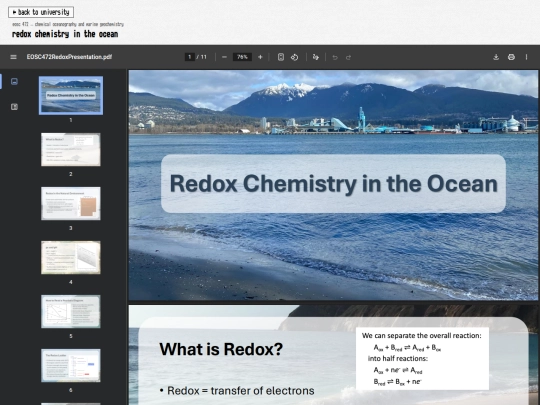Open the draw annotation tool

point(315,57)
